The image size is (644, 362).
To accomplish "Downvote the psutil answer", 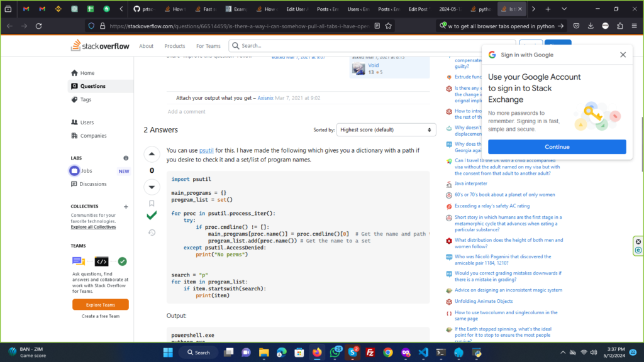I will (152, 187).
